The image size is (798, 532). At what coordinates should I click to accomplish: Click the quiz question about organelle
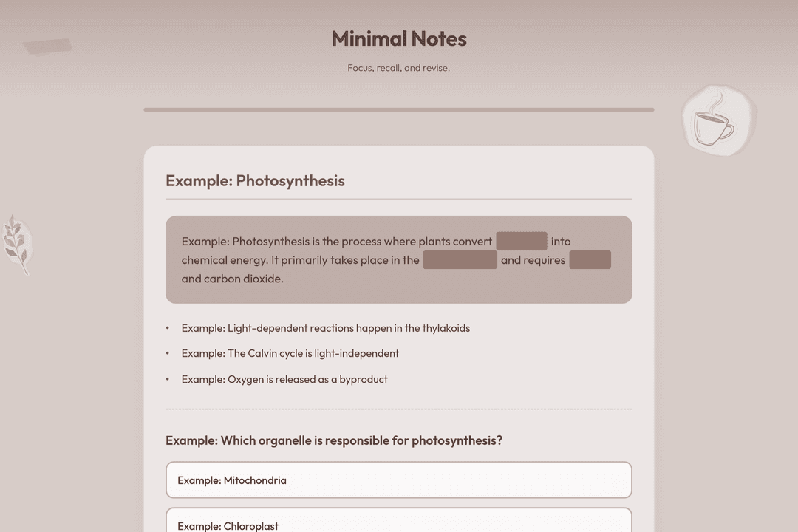pyautogui.click(x=334, y=440)
